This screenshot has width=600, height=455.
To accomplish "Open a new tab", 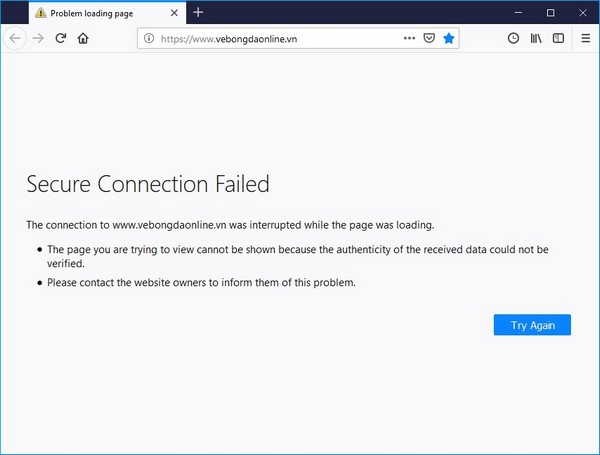I will click(198, 12).
